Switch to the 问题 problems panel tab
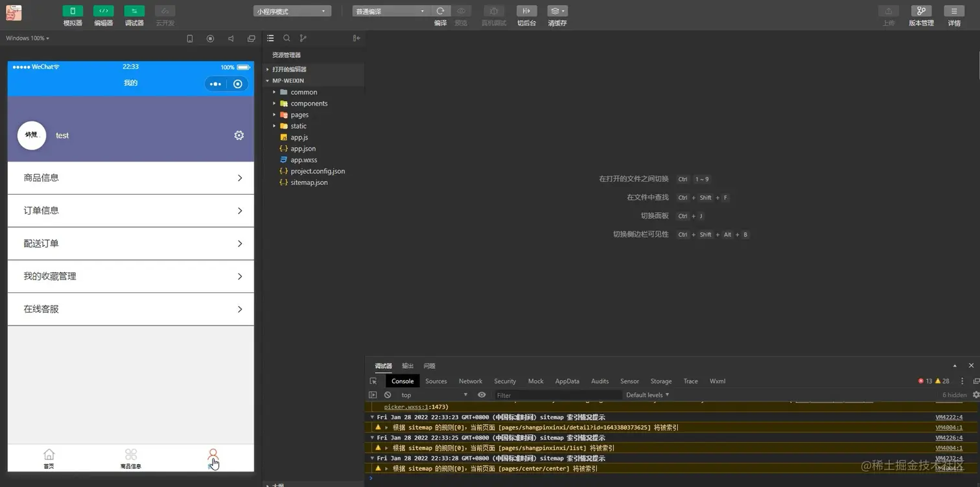 pos(429,366)
